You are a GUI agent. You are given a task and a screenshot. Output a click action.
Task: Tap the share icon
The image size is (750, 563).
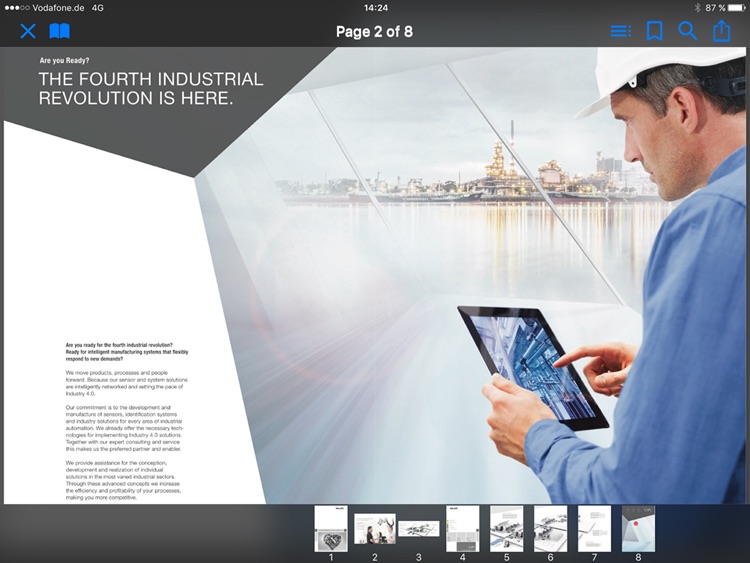[x=722, y=31]
